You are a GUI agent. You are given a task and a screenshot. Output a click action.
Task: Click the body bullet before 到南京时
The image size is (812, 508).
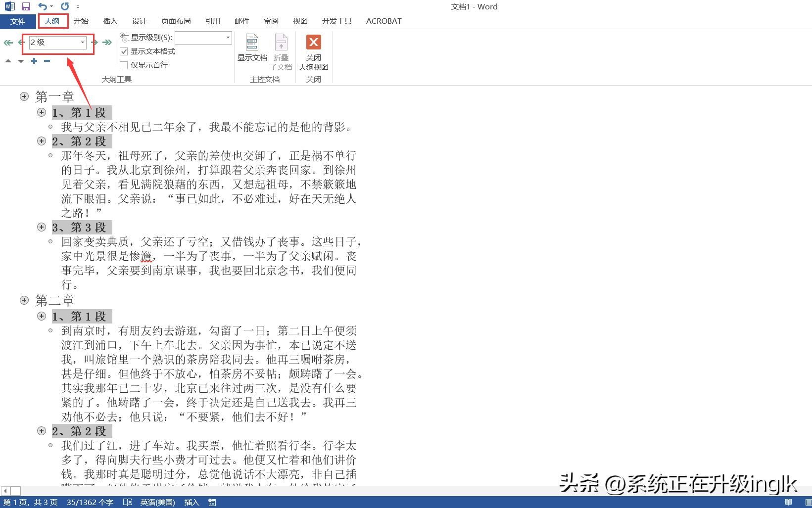click(x=50, y=330)
